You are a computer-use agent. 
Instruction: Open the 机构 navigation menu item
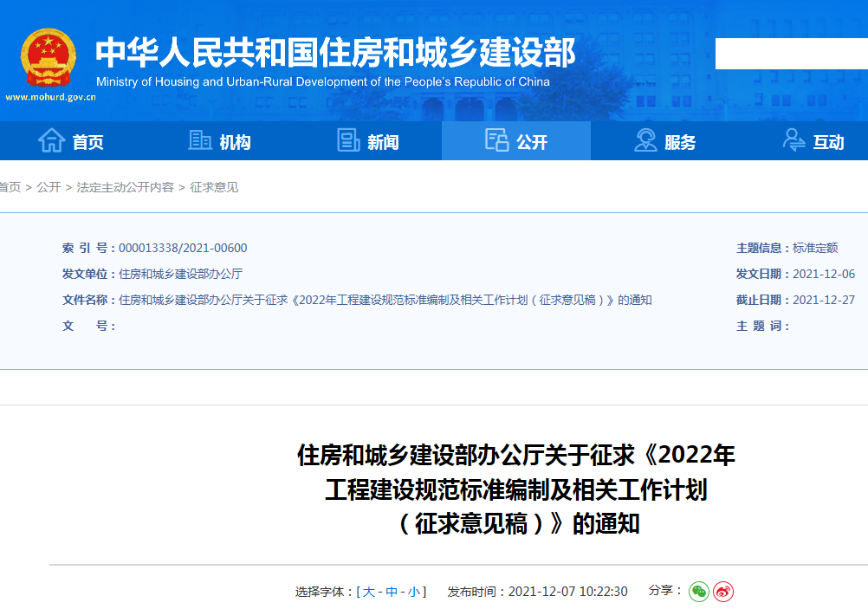pyautogui.click(x=219, y=141)
